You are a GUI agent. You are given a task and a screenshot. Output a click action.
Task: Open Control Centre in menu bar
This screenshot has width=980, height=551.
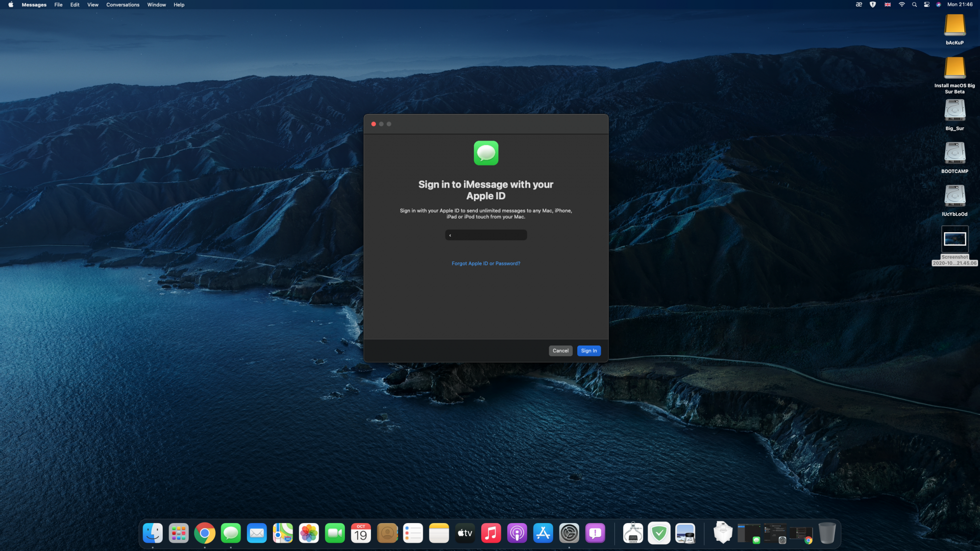point(927,4)
